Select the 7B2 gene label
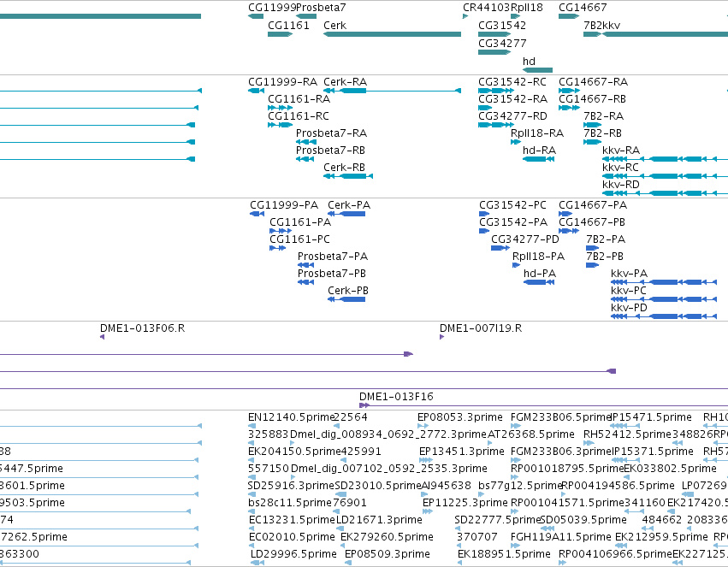The image size is (728, 567). (x=593, y=25)
